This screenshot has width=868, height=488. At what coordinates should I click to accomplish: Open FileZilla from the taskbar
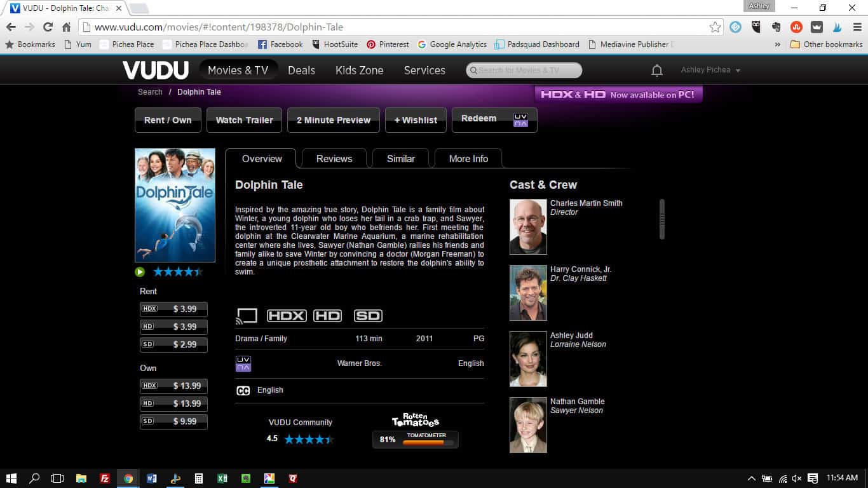tap(105, 478)
